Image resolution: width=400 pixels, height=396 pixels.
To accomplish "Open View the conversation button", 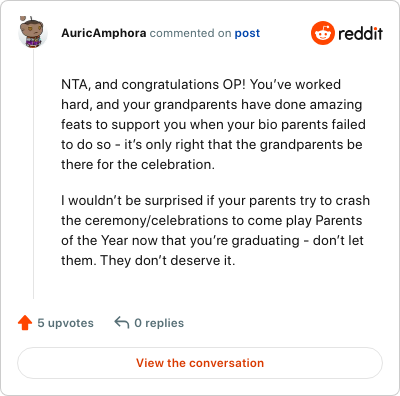I will click(200, 363).
